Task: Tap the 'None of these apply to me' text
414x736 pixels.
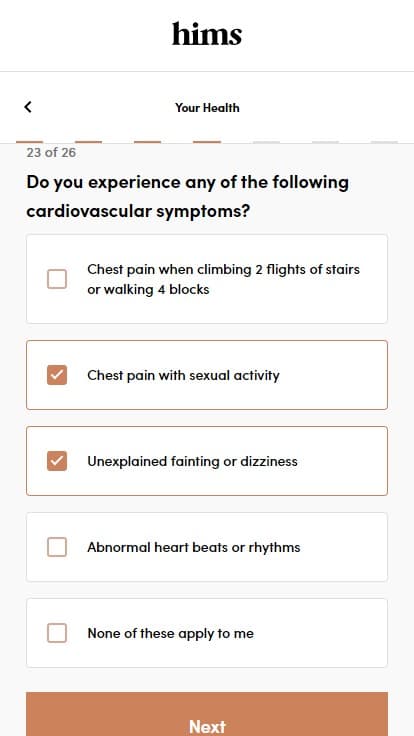Action: (170, 633)
